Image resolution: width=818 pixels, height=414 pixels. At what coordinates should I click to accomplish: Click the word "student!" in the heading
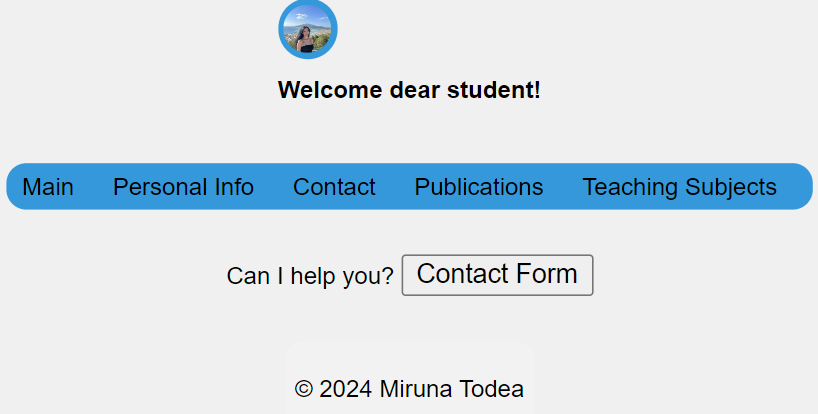pos(494,90)
